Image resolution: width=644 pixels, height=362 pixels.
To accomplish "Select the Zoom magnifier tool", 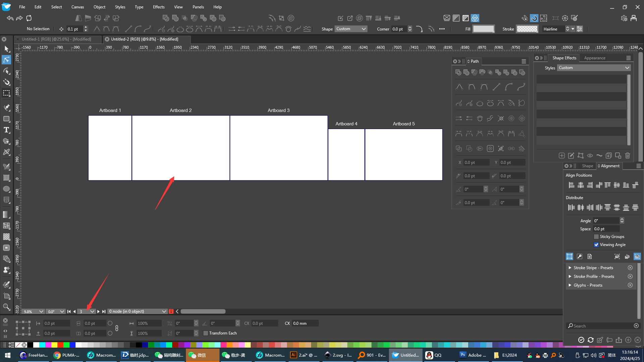I will (x=6, y=307).
